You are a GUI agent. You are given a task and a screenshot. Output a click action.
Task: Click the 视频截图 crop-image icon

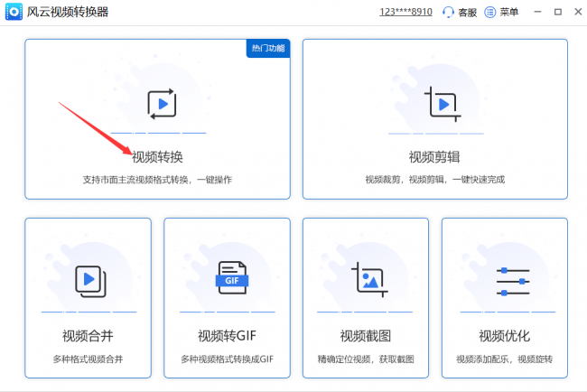369,279
